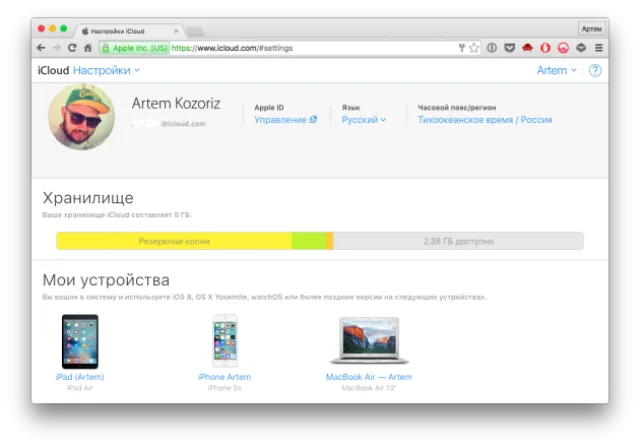Click the green storage bar segment
The width and height of the screenshot is (640, 448).
(309, 241)
